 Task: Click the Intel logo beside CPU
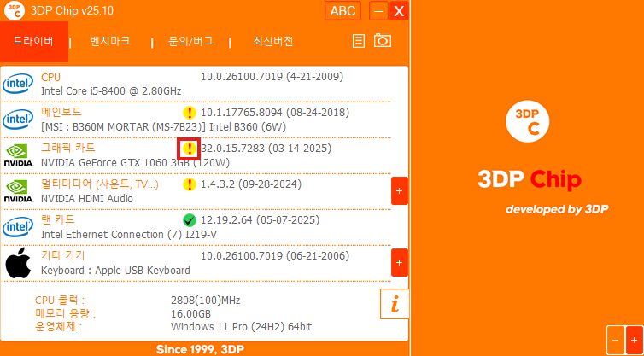click(18, 85)
